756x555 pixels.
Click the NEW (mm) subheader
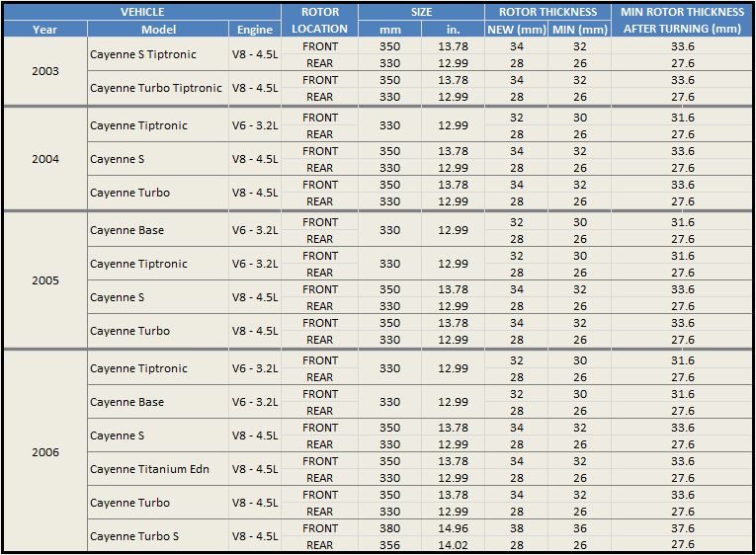click(x=516, y=29)
